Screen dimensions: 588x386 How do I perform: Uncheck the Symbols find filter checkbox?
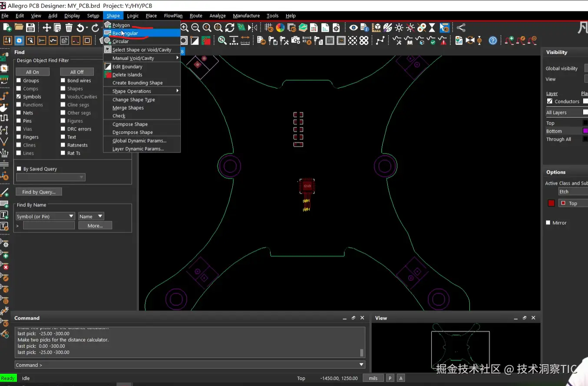19,96
